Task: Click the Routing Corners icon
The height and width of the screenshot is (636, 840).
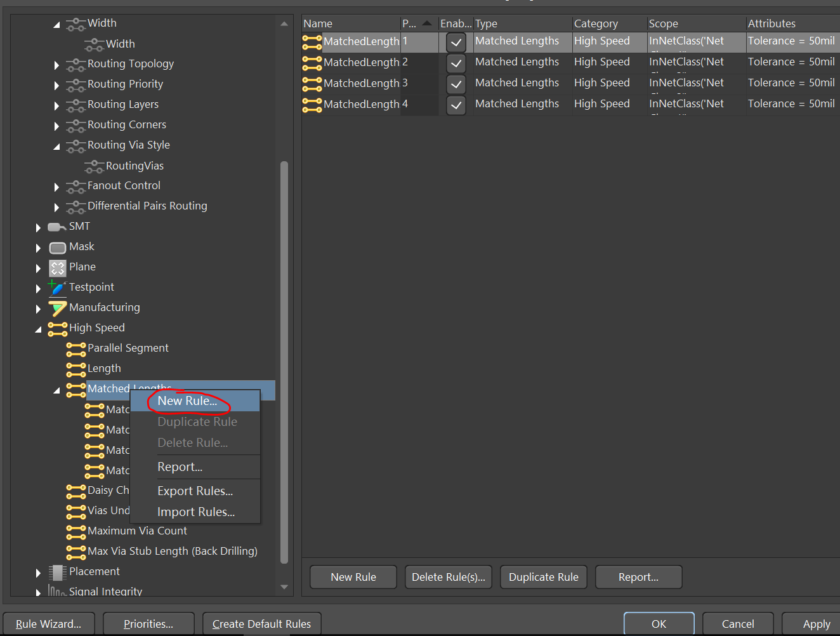Action: pos(75,126)
